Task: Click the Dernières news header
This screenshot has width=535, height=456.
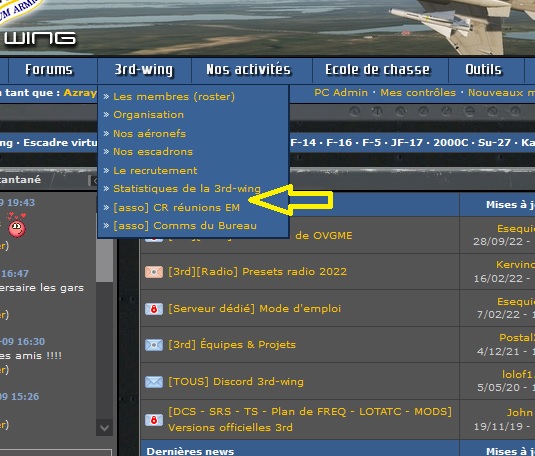Action: tap(190, 451)
